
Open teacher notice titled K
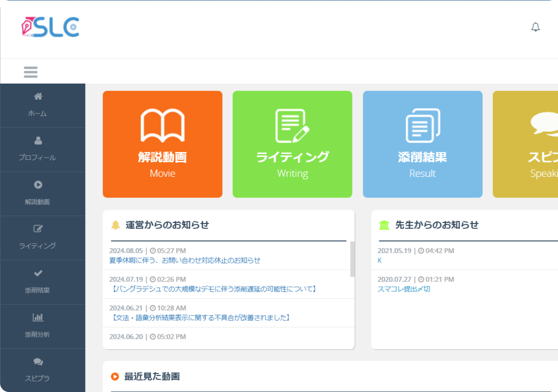click(x=380, y=260)
